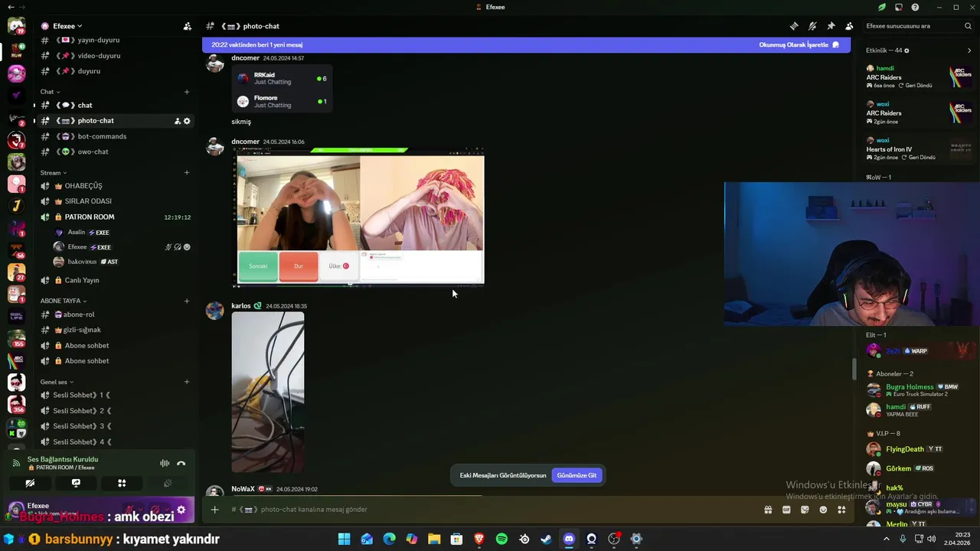Open emoji picker
The image size is (980, 551).
pyautogui.click(x=823, y=510)
